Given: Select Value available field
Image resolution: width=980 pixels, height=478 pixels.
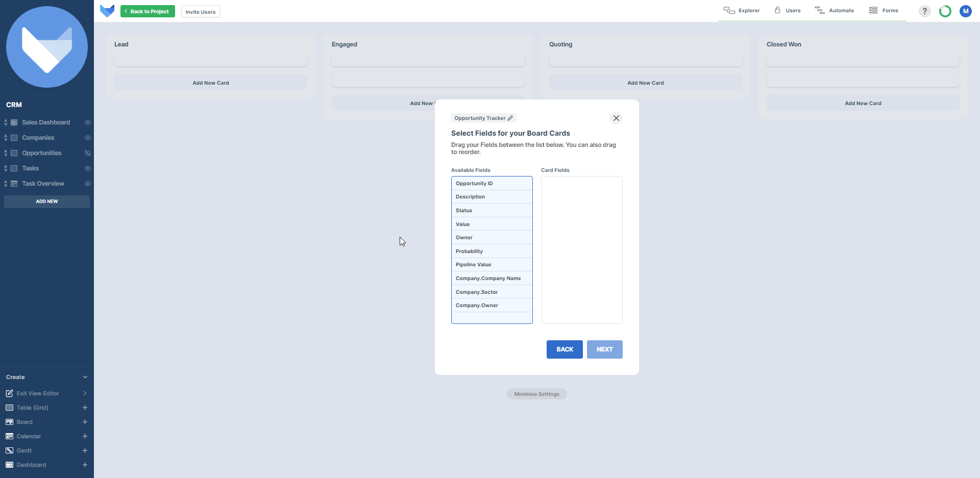Looking at the screenshot, I should [x=492, y=224].
